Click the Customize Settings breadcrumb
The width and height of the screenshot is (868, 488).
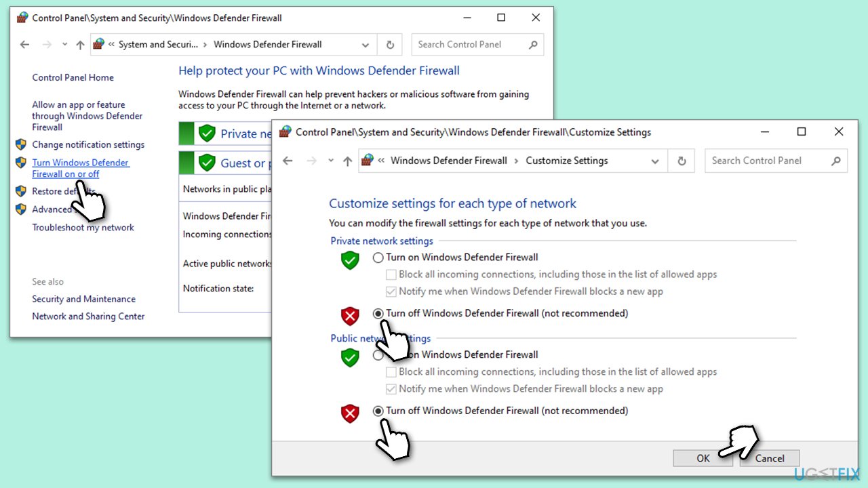[567, 161]
